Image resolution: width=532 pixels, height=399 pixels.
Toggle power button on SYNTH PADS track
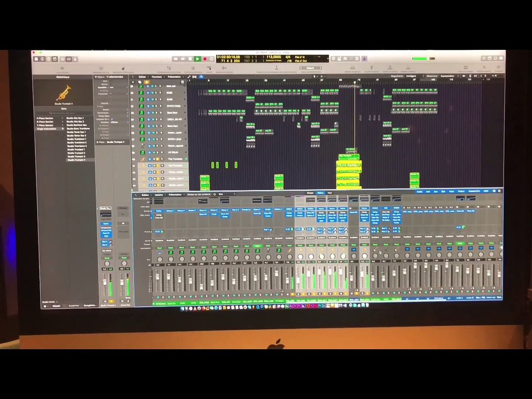pos(149,106)
